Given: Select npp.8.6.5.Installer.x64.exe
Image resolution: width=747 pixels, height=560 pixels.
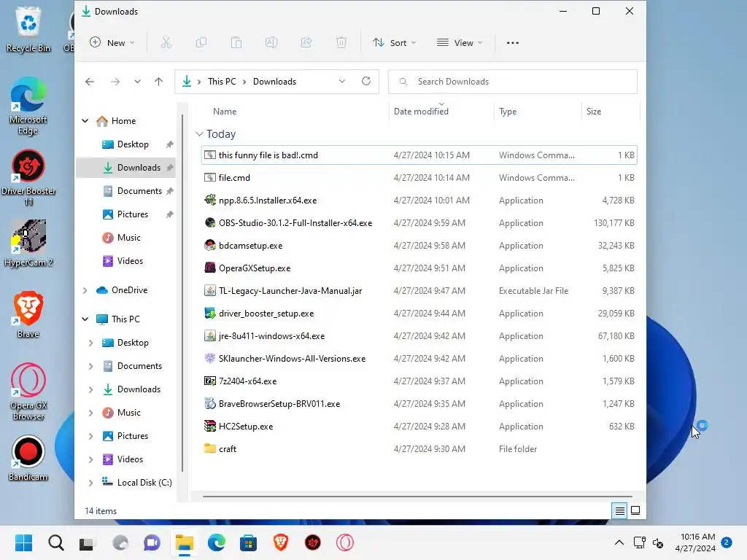Looking at the screenshot, I should click(419, 201).
